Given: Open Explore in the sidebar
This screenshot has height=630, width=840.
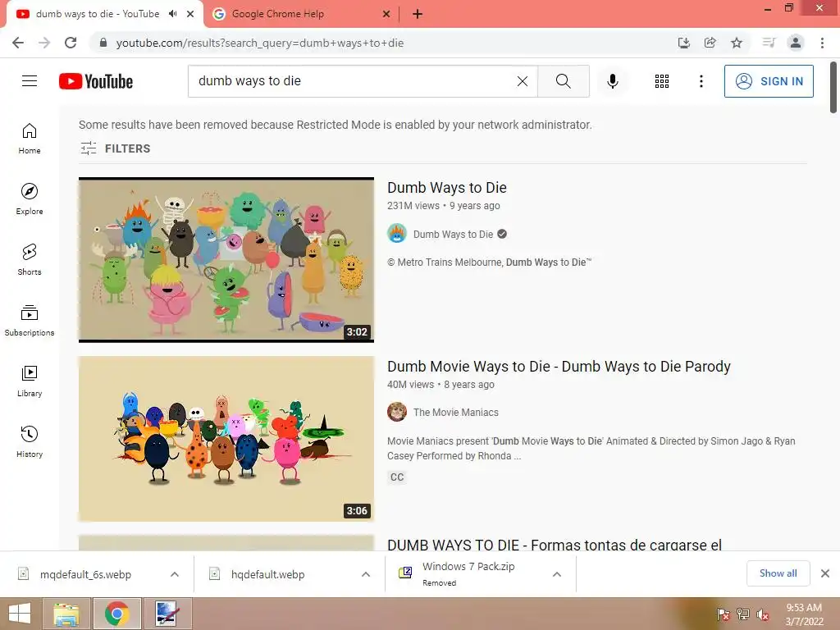Looking at the screenshot, I should 30,199.
